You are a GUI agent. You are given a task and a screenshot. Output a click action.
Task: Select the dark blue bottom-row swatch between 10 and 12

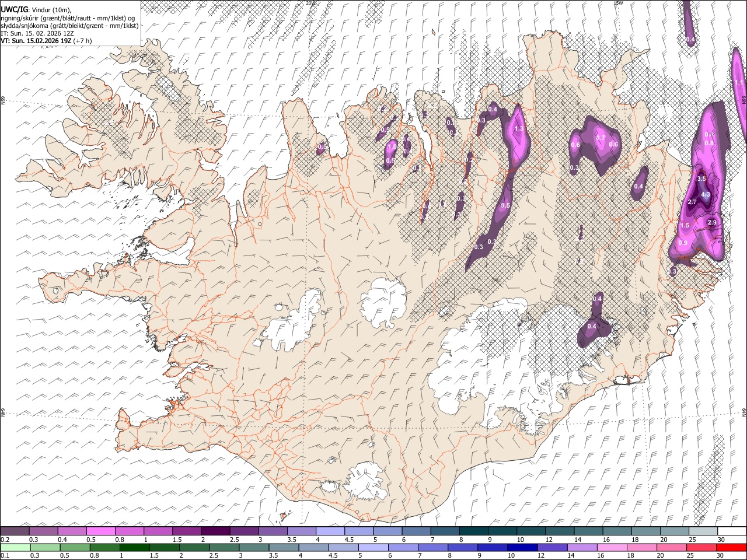[522, 547]
